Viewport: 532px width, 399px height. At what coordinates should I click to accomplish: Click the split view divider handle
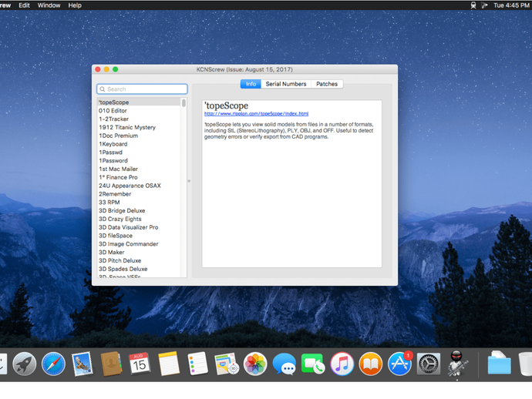pyautogui.click(x=189, y=181)
